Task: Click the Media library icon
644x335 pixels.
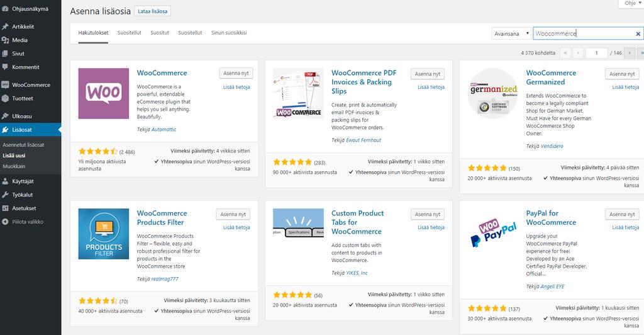Action: click(5, 40)
